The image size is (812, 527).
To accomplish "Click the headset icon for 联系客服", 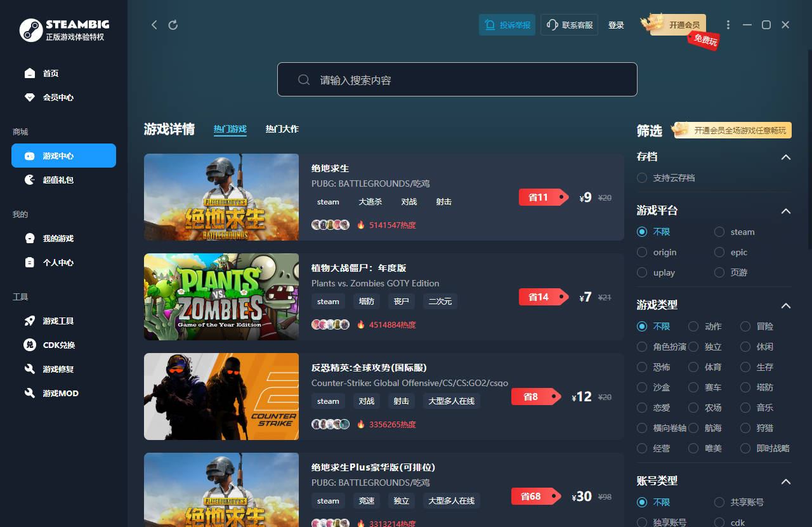I will pos(552,25).
